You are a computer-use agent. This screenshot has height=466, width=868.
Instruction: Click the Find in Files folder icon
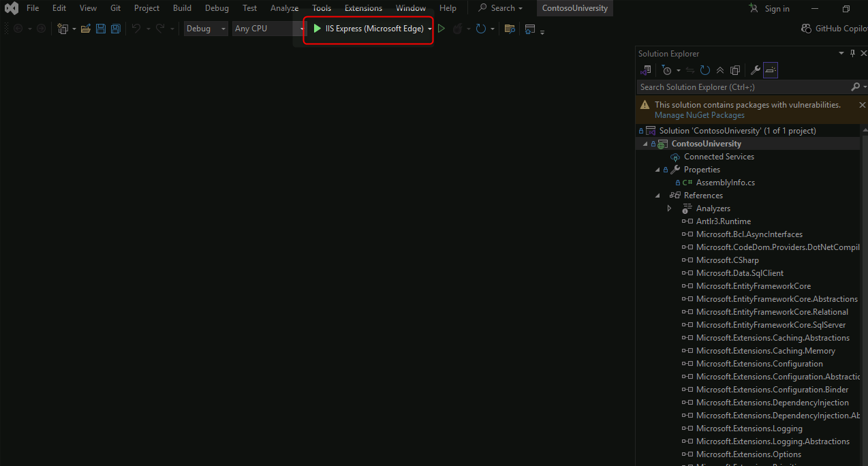[x=509, y=29]
